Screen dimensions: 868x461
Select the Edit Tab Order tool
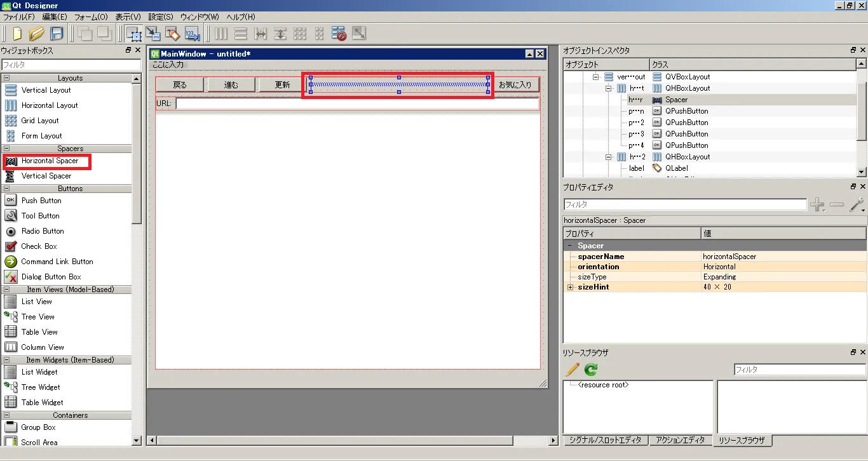(x=193, y=34)
